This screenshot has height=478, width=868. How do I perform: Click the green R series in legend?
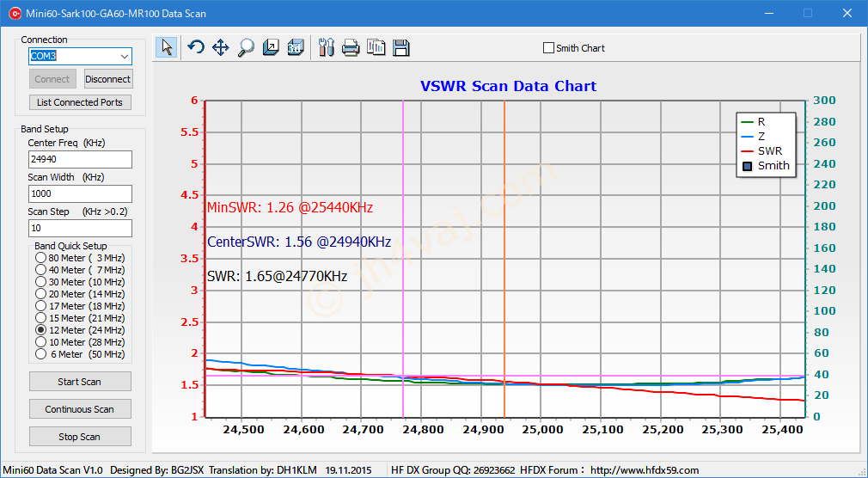pos(754,122)
